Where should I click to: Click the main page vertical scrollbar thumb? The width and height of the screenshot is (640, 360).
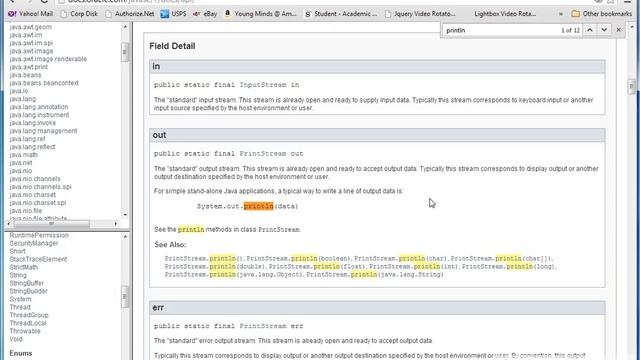coord(631,86)
